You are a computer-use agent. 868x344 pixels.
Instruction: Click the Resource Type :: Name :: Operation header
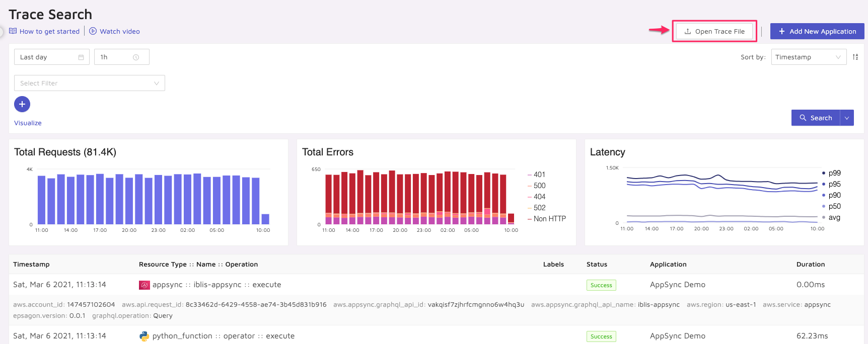[198, 264]
